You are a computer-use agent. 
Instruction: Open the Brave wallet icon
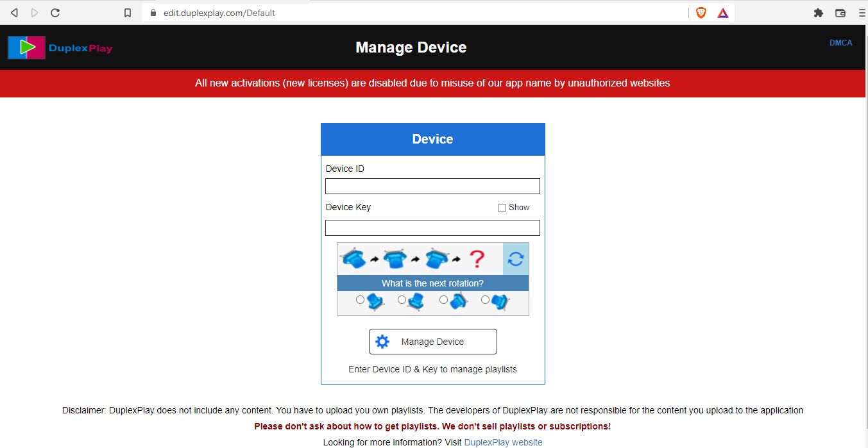[840, 13]
